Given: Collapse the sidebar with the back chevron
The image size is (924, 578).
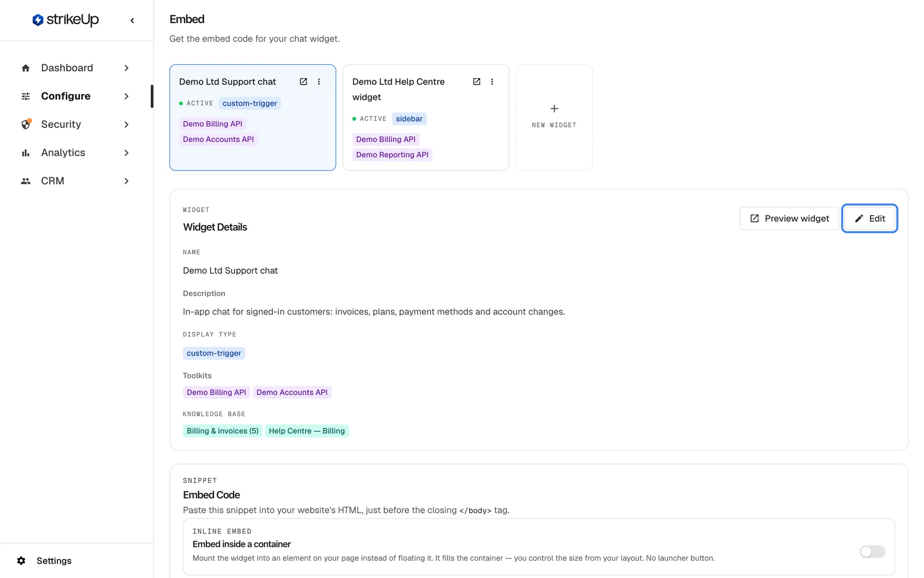Looking at the screenshot, I should 132,21.
